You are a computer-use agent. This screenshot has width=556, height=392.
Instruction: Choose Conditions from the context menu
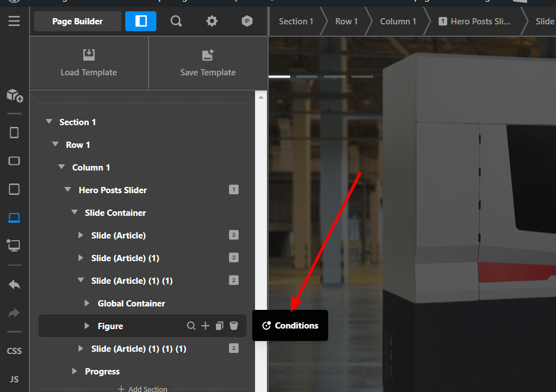point(290,326)
